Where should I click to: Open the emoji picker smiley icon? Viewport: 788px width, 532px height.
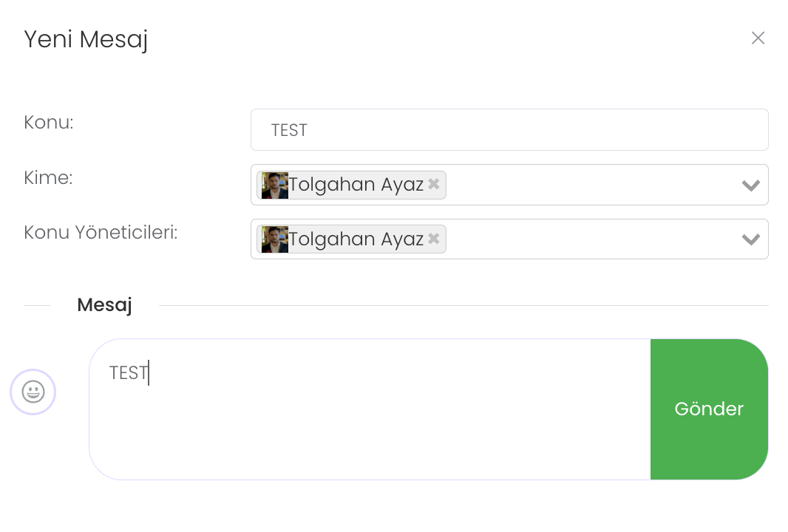(33, 392)
